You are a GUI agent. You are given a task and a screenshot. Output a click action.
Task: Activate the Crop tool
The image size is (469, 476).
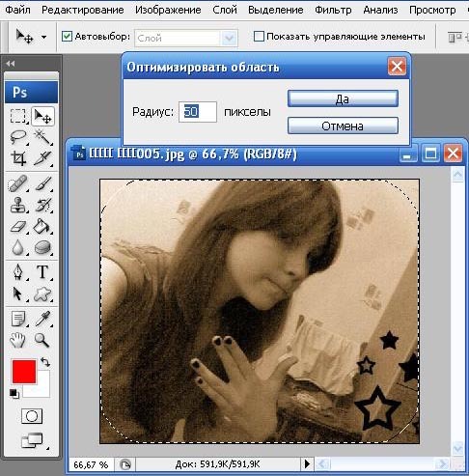pyautogui.click(x=18, y=158)
